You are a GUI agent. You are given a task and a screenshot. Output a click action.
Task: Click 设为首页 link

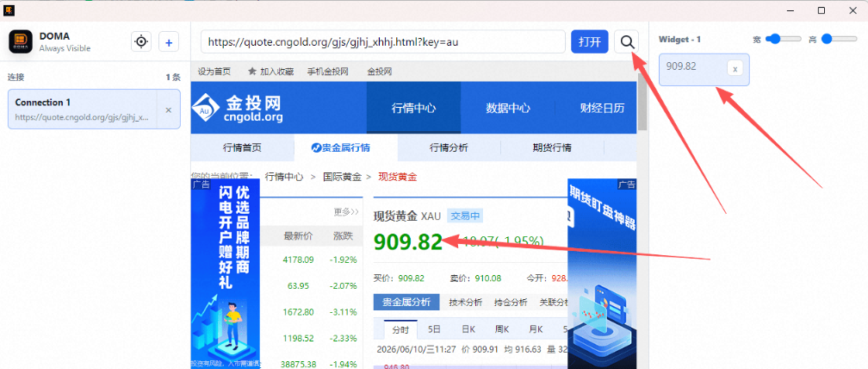coord(214,72)
